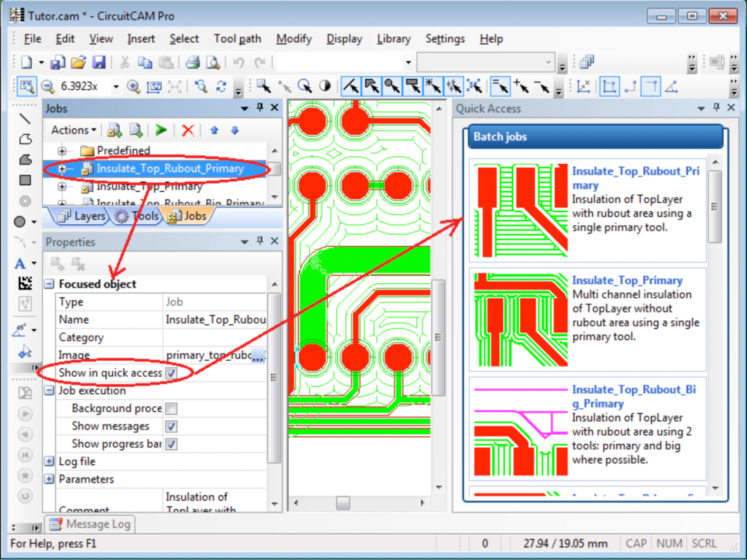Click the New document toolbar icon
The height and width of the screenshot is (560, 747).
tap(27, 62)
